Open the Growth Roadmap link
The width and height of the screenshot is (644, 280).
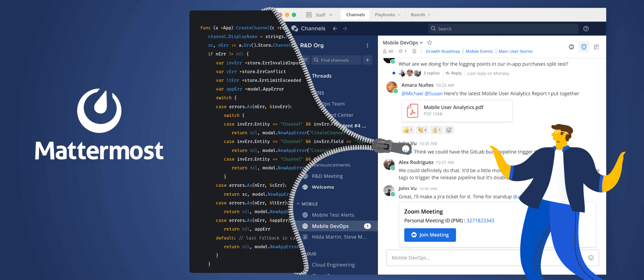click(x=443, y=51)
